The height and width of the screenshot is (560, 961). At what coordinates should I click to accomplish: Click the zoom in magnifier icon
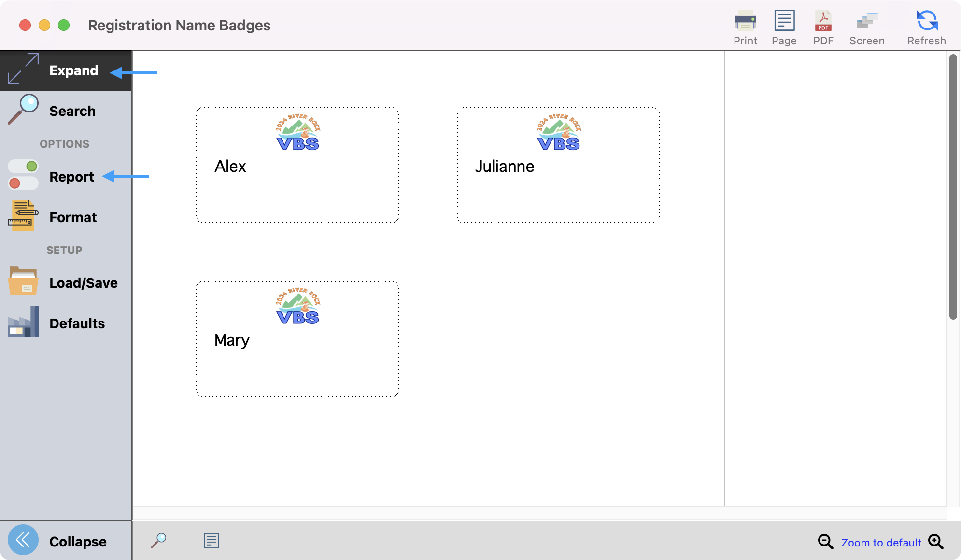pyautogui.click(x=936, y=542)
